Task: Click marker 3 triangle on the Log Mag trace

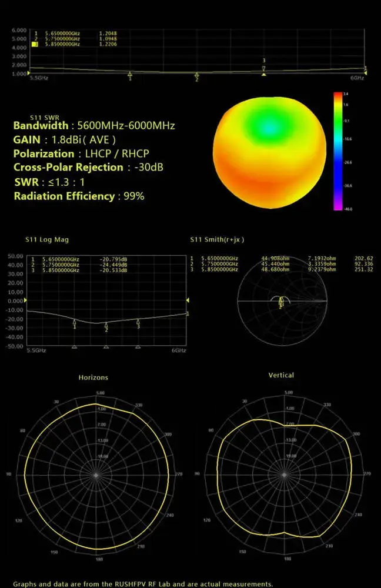Action: 138,322
